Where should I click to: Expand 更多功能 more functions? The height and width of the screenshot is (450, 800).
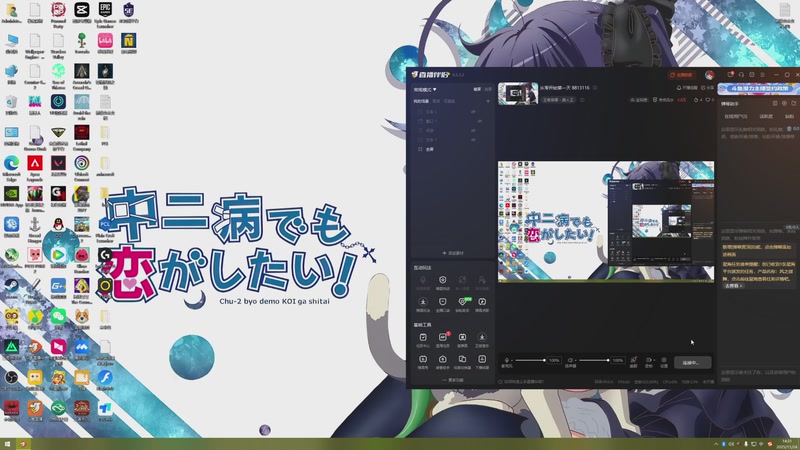point(453,380)
